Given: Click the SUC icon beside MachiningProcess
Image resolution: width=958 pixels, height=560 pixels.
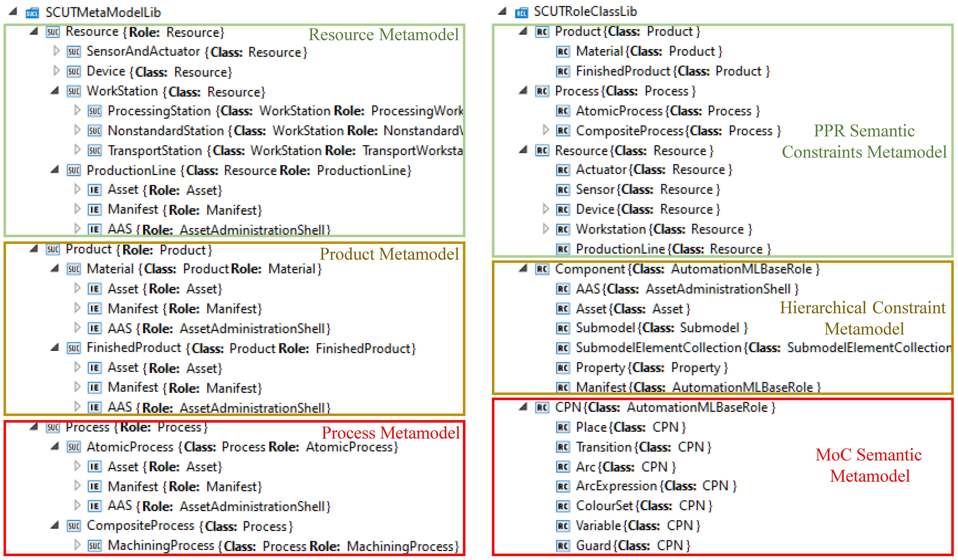Looking at the screenshot, I should pyautogui.click(x=95, y=546).
